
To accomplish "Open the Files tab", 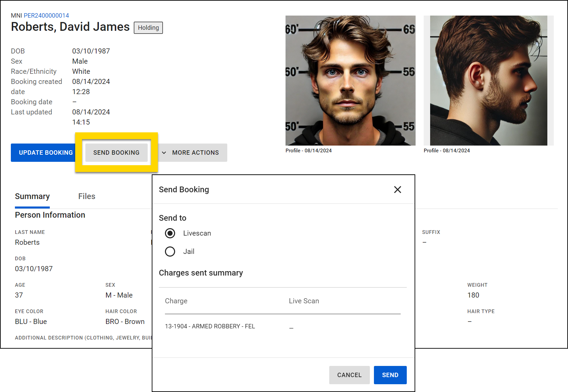I will click(x=87, y=196).
